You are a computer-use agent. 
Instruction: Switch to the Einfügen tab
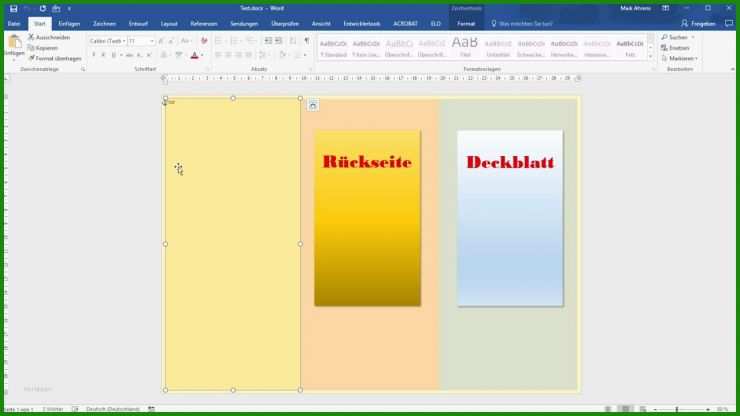(69, 24)
